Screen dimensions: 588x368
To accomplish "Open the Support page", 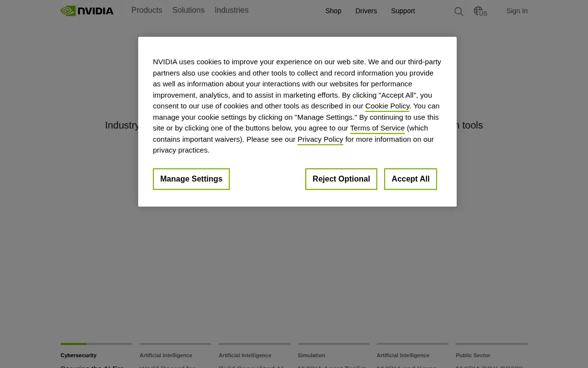I will coord(403,11).
